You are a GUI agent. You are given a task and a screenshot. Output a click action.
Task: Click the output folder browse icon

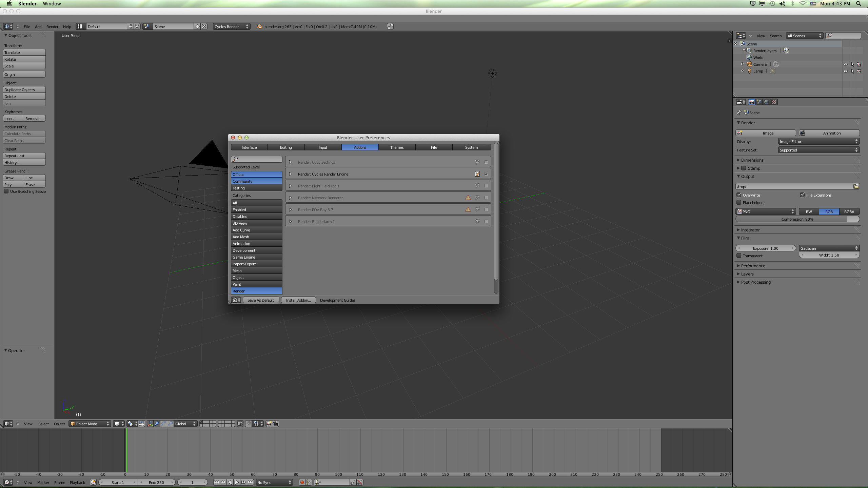(856, 186)
